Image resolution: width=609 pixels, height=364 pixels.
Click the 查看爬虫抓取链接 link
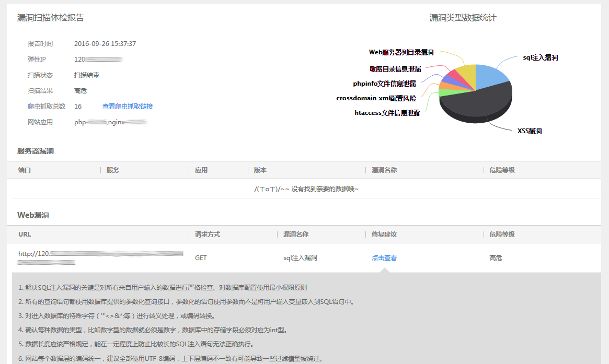point(127,107)
